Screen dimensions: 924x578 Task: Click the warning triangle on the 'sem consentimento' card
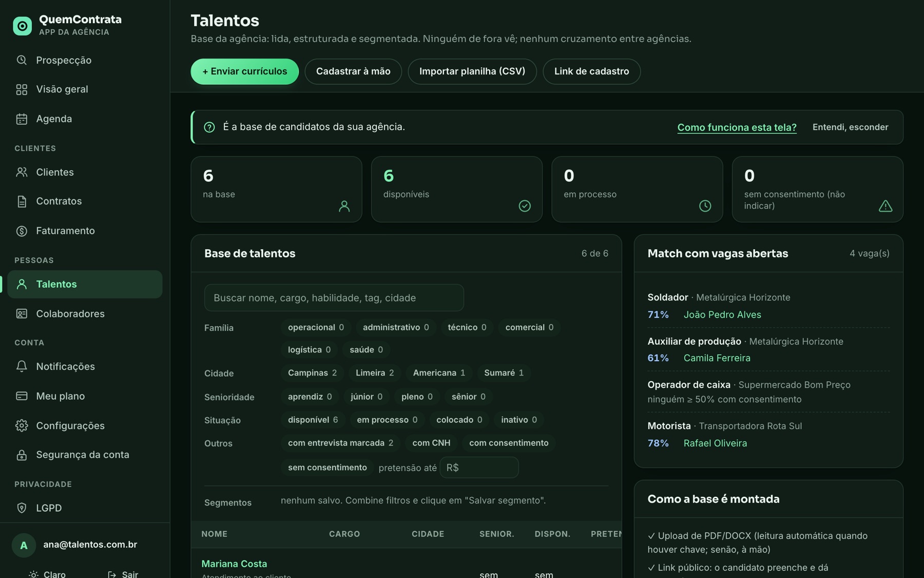click(x=885, y=206)
